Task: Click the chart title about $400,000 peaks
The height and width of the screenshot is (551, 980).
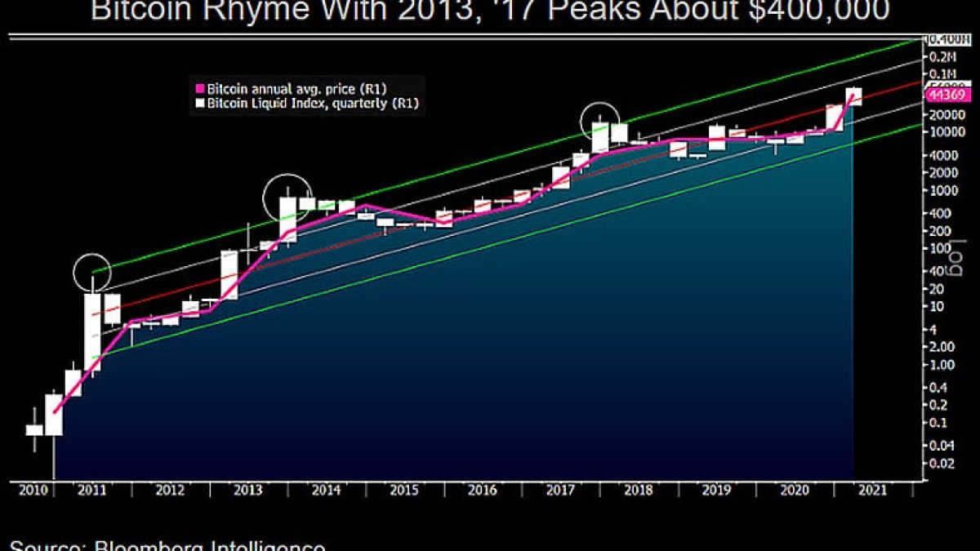Action: pos(490,12)
